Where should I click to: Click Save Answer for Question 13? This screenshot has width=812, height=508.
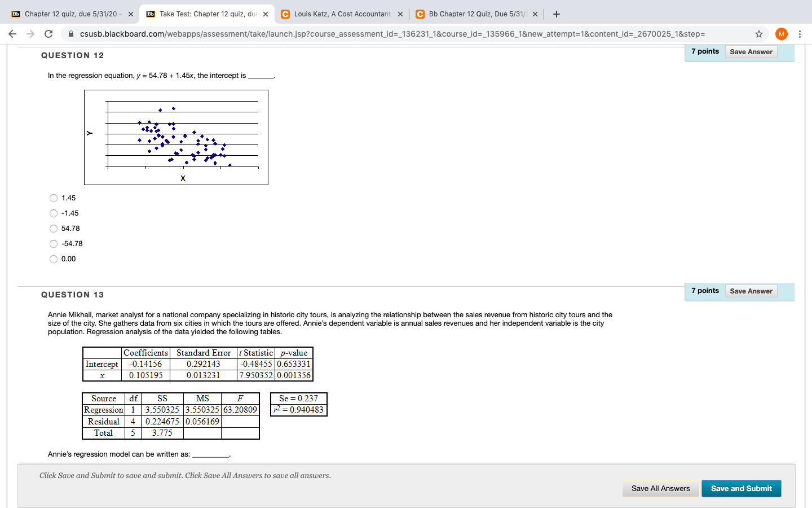coord(751,291)
